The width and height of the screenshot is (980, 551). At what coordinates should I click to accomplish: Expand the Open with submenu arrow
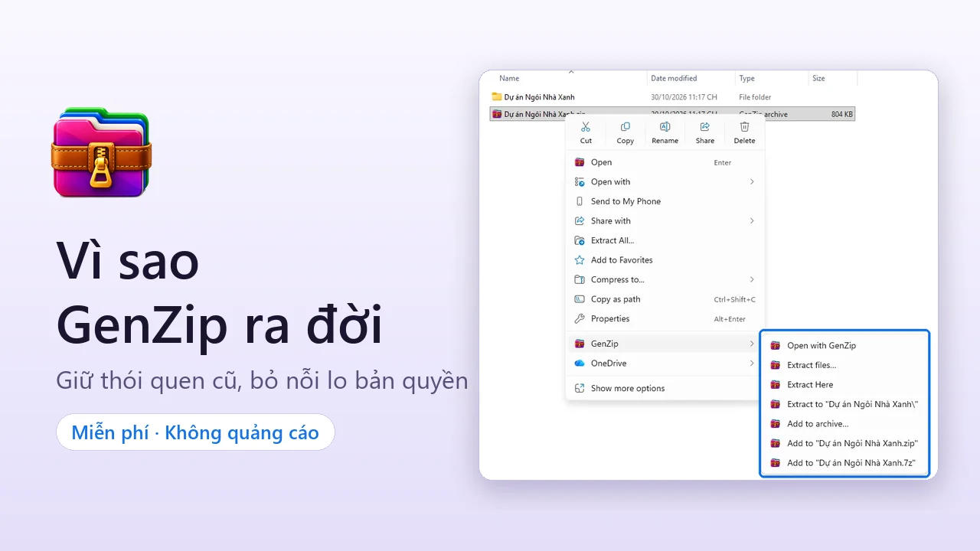click(x=752, y=182)
